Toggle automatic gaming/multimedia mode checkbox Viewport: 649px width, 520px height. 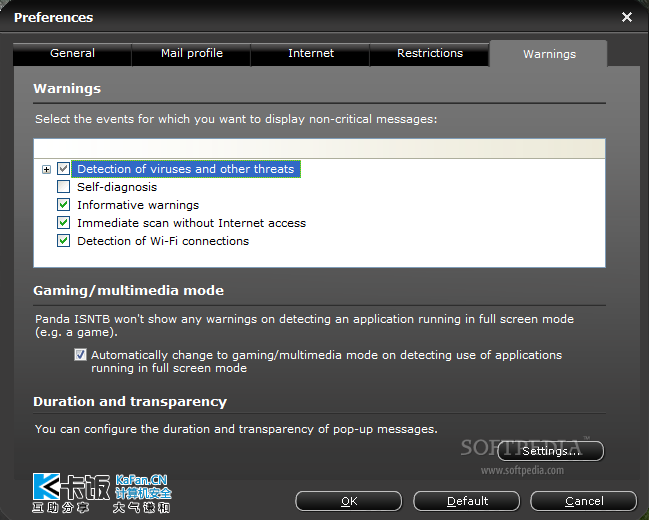click(80, 355)
